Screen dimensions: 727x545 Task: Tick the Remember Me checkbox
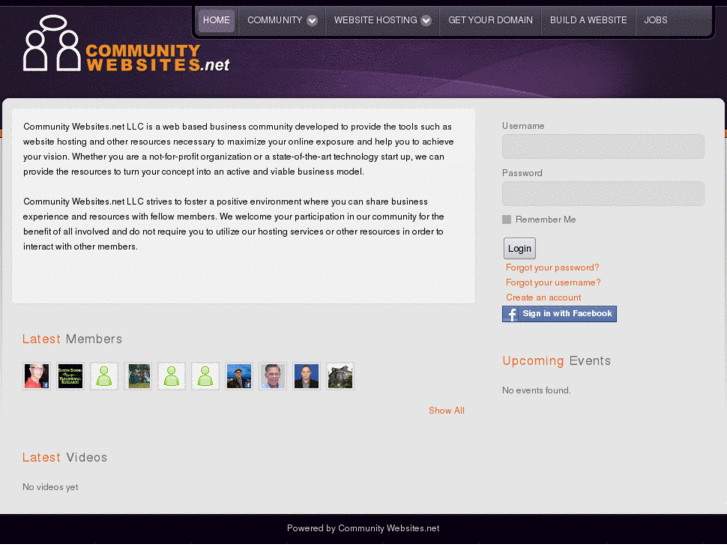tap(507, 219)
